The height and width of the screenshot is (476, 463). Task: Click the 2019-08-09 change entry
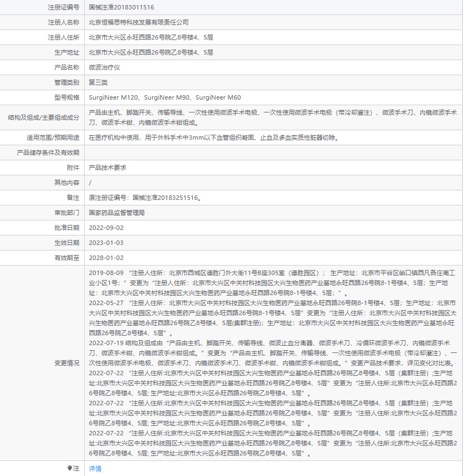[272, 283]
